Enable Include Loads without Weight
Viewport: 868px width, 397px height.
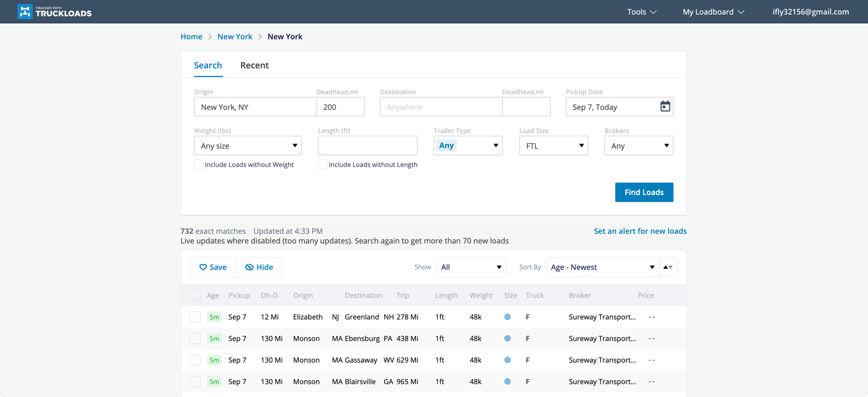(x=198, y=165)
